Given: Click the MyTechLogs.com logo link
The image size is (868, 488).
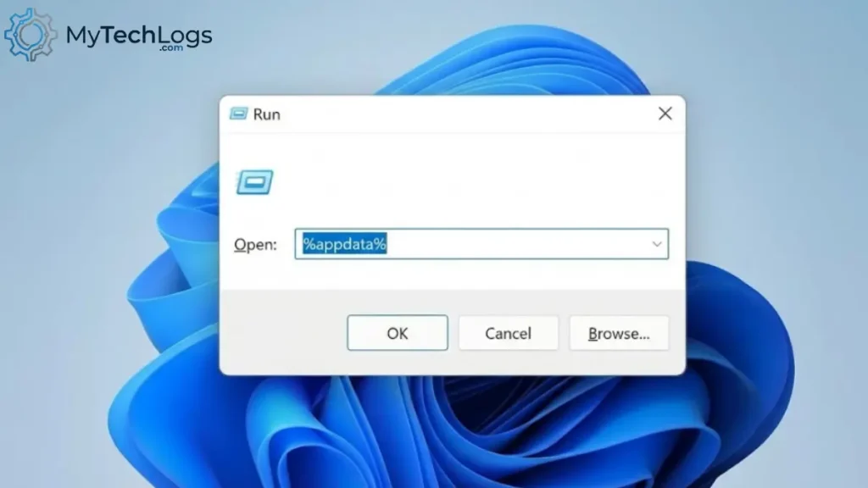Looking at the screenshot, I should click(x=138, y=36).
